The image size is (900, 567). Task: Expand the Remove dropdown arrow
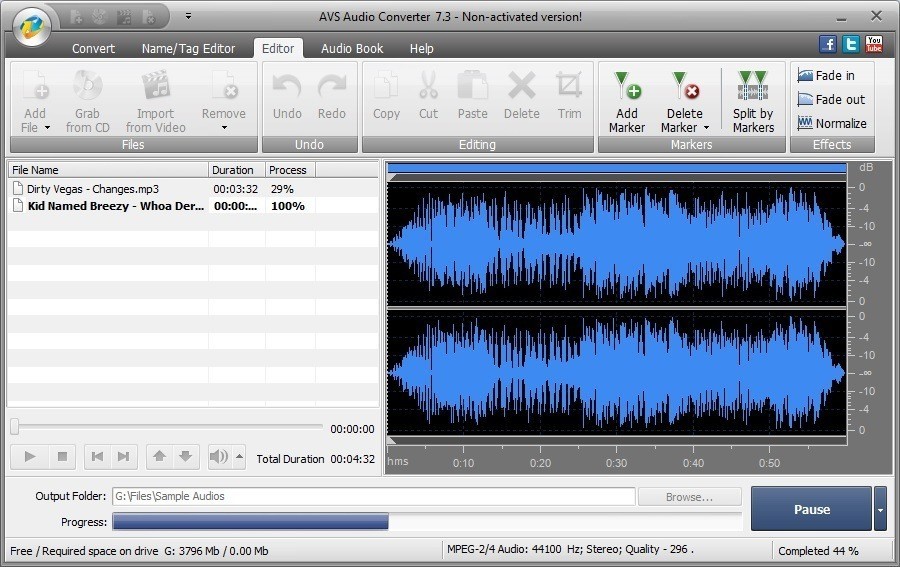[224, 127]
